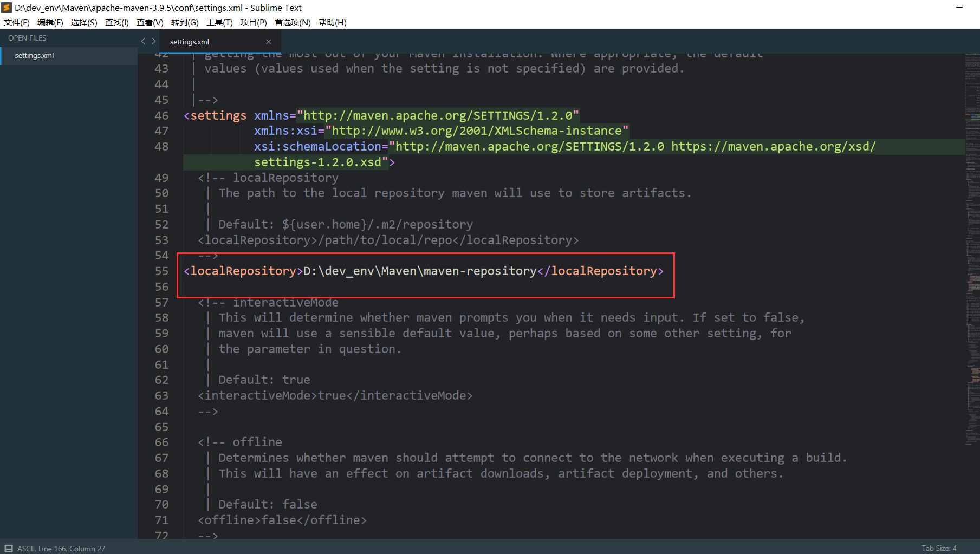Open the 编辑(E) menu
Image resolution: width=980 pixels, height=554 pixels.
50,22
